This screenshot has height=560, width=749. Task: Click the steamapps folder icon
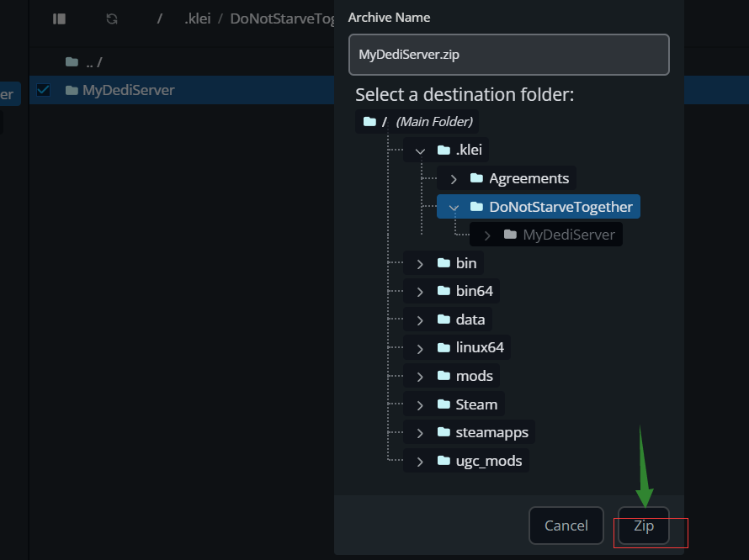(x=444, y=432)
